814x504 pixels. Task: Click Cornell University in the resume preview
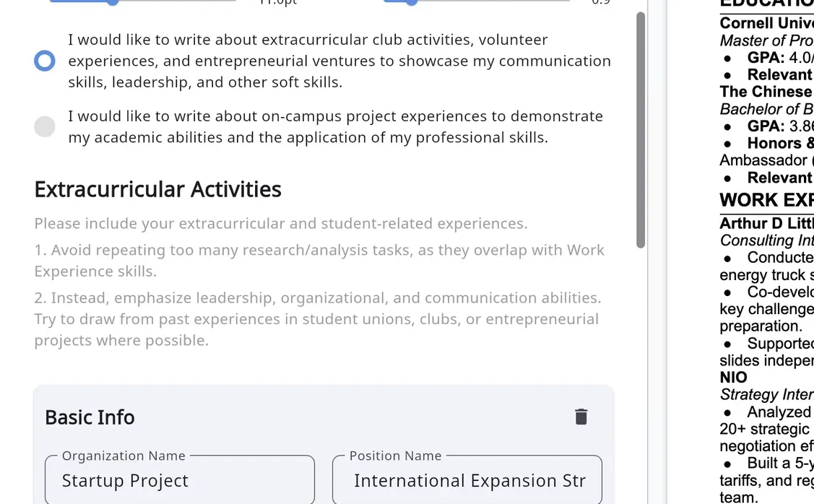[766, 23]
